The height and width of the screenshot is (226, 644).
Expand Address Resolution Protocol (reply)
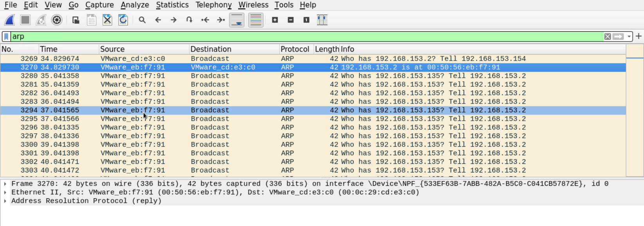point(5,201)
